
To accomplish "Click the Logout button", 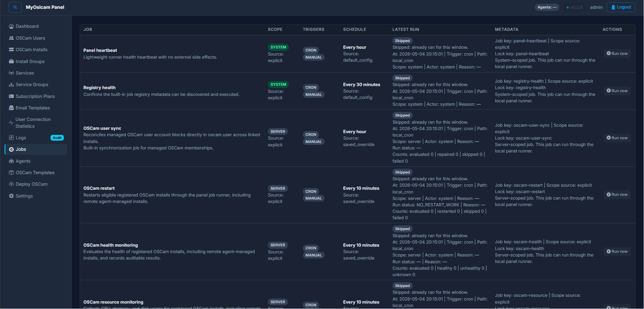I will tap(621, 7).
